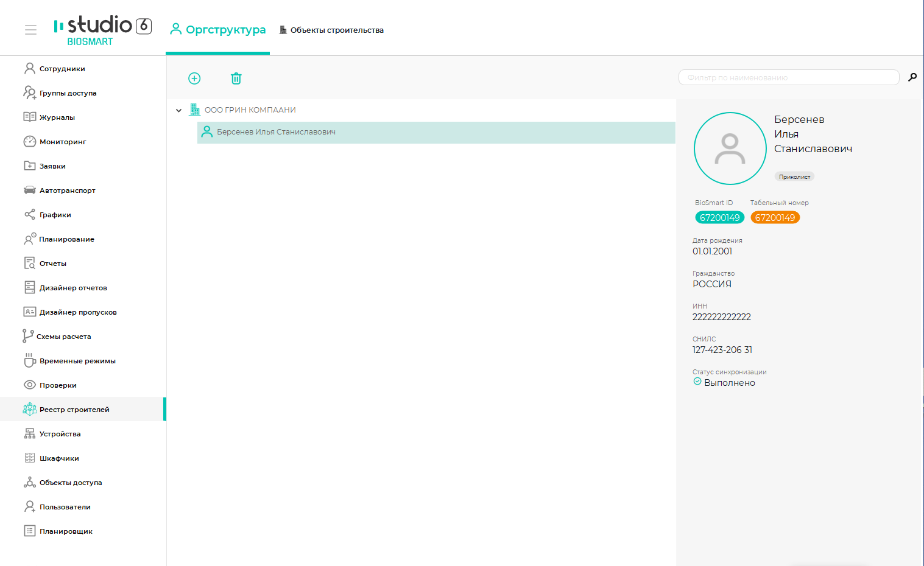Click the trash delete icon

click(236, 79)
